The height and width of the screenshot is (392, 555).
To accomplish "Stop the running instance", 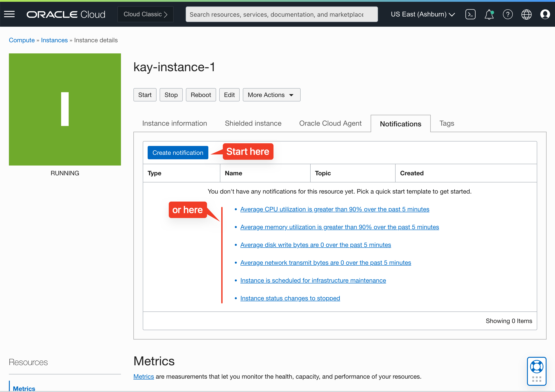I will coord(171,95).
